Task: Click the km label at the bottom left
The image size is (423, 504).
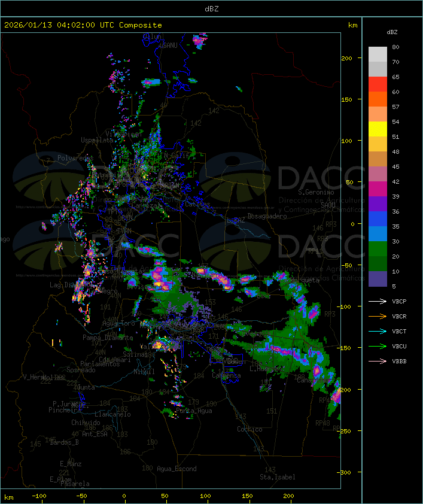Action: click(9, 497)
